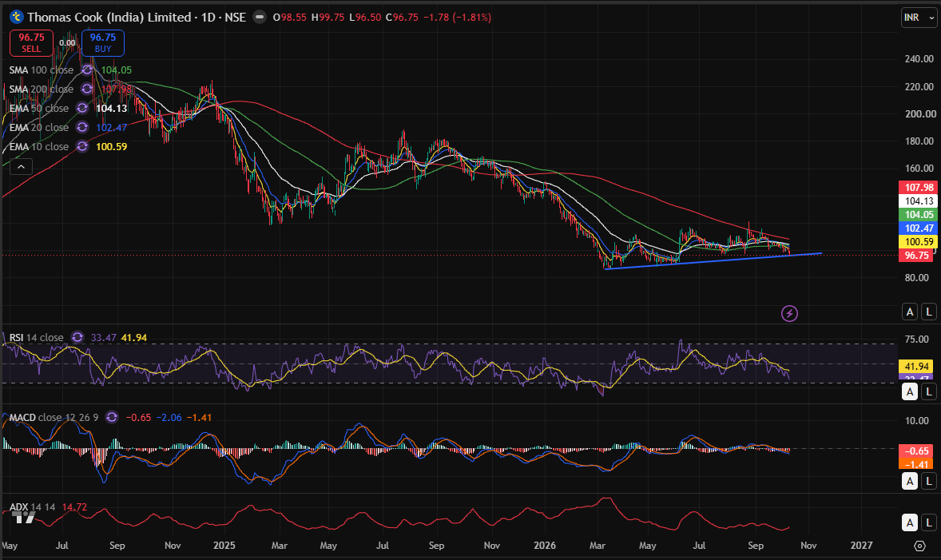Click the blue support trendline on chart
The width and height of the screenshot is (941, 560).
(x=713, y=261)
